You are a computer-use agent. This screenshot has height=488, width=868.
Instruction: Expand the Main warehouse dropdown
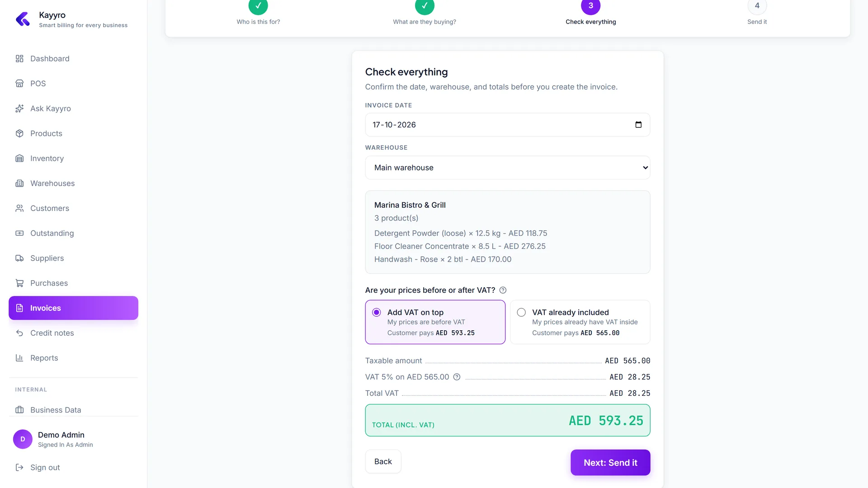click(508, 168)
